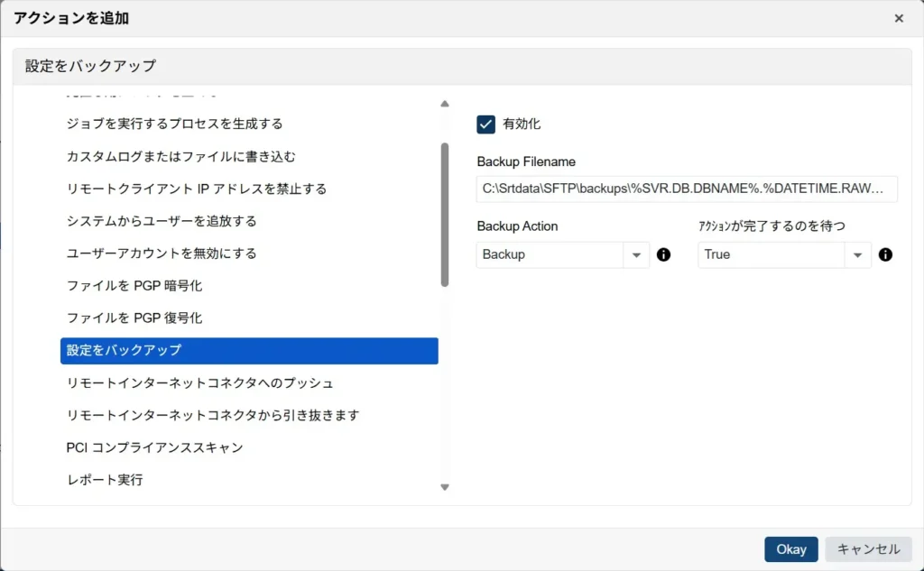Click the scroll down arrow in action list
Viewport: 924px width, 571px height.
tap(444, 487)
